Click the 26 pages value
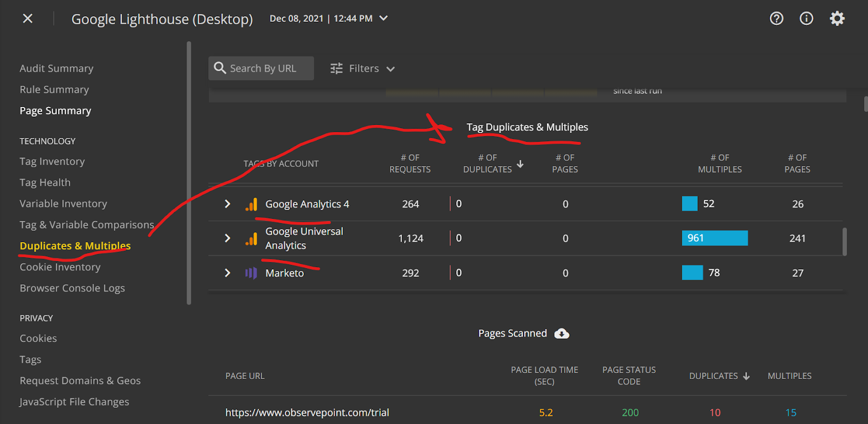Viewport: 868px width, 424px height. [798, 204]
